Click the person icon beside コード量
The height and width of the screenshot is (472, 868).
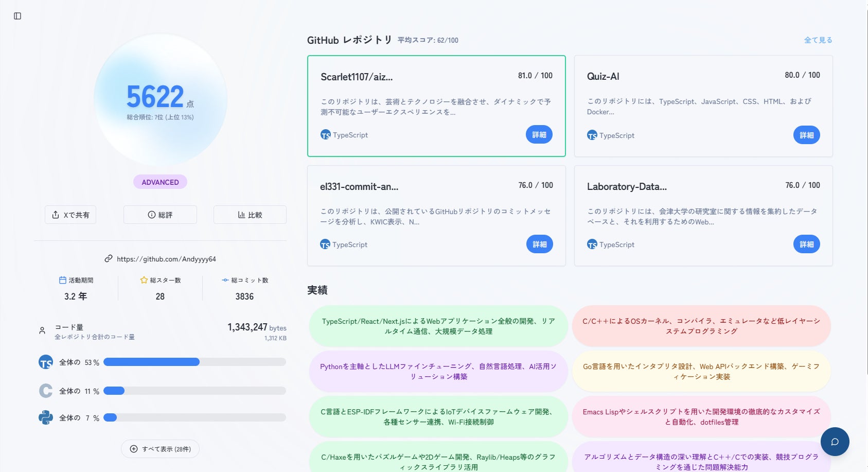(42, 331)
